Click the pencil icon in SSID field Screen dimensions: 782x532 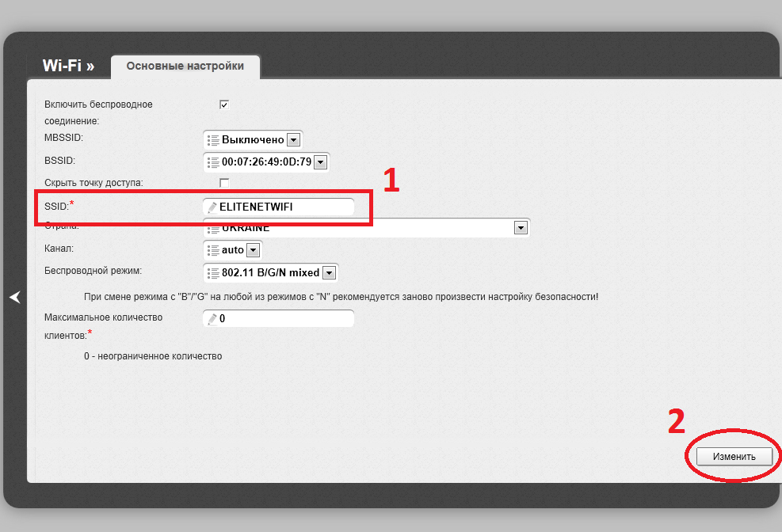pyautogui.click(x=212, y=207)
